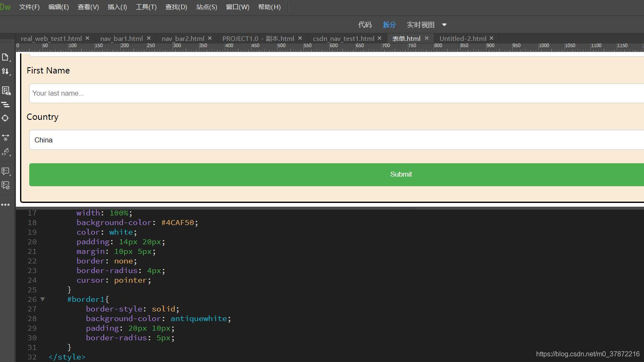The width and height of the screenshot is (644, 362).
Task: Click the closing </style> tag
Action: point(67,357)
